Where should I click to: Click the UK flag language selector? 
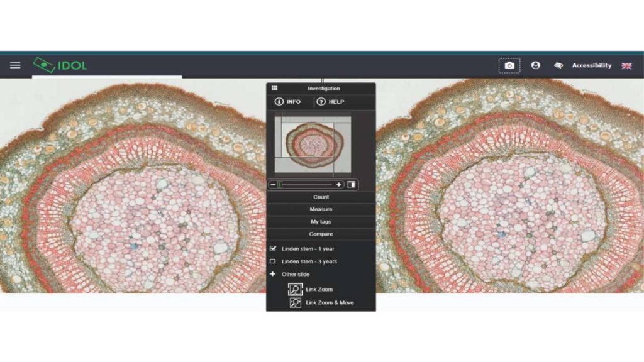[x=626, y=65]
